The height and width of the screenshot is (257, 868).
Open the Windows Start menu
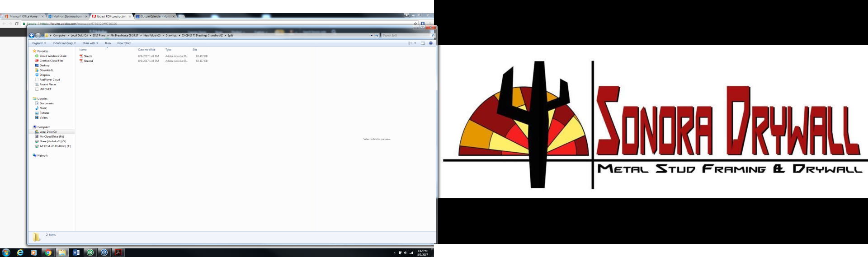[6, 252]
